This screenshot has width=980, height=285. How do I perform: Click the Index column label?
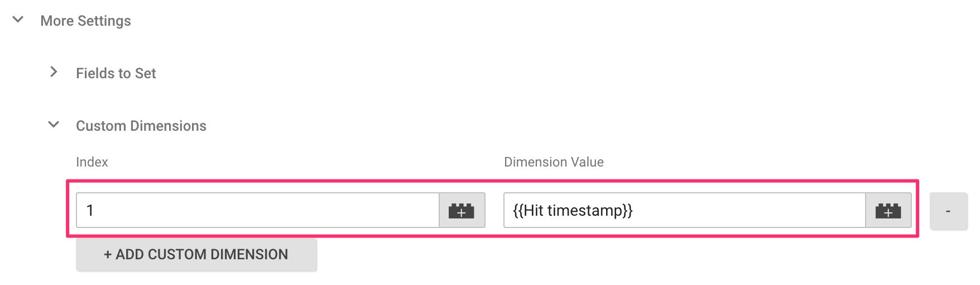pyautogui.click(x=92, y=162)
